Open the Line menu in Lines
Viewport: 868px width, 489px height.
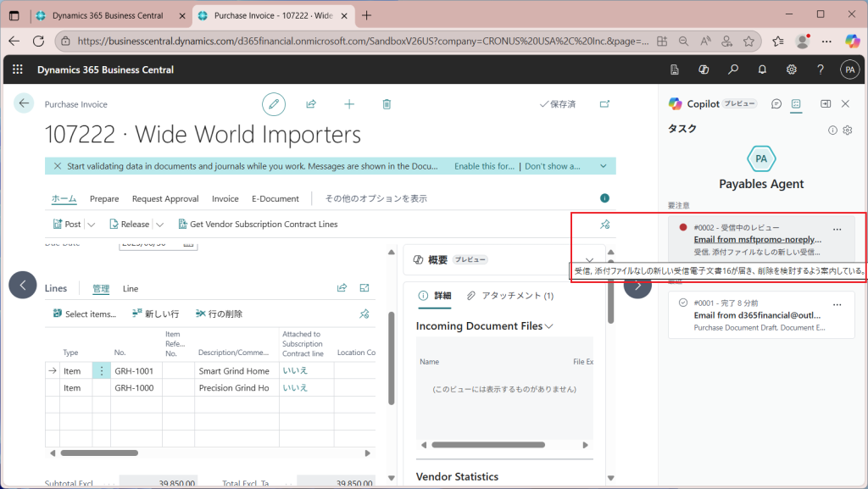click(x=131, y=288)
